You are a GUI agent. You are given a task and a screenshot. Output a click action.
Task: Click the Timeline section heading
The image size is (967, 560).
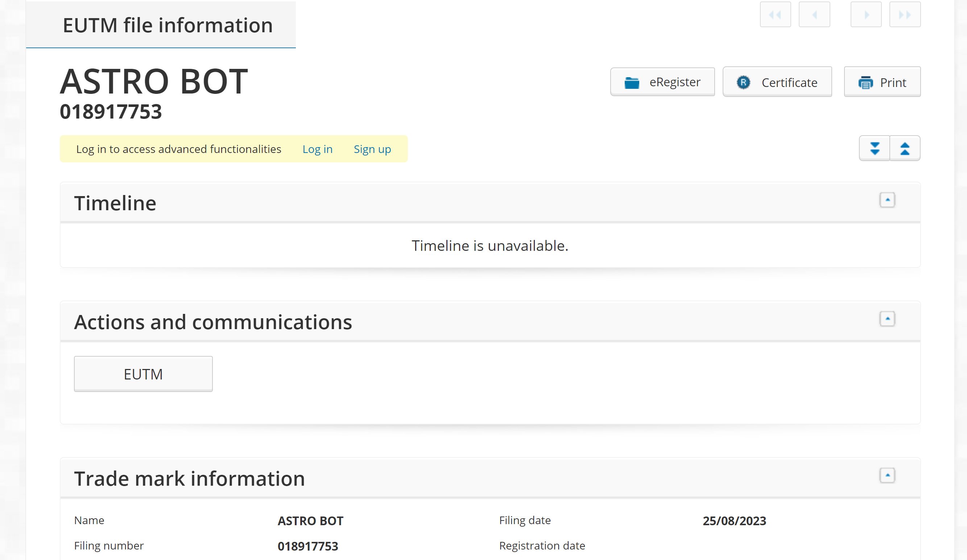click(x=115, y=203)
